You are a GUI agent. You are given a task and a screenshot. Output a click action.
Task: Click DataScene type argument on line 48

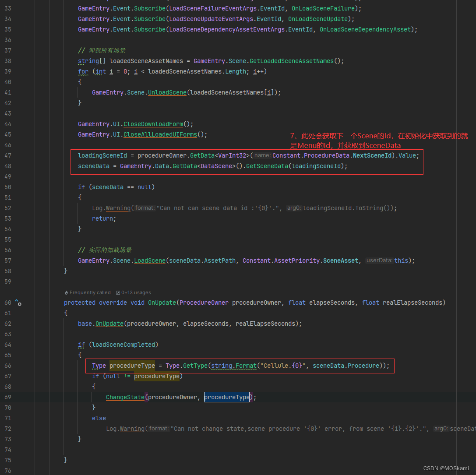point(216,166)
